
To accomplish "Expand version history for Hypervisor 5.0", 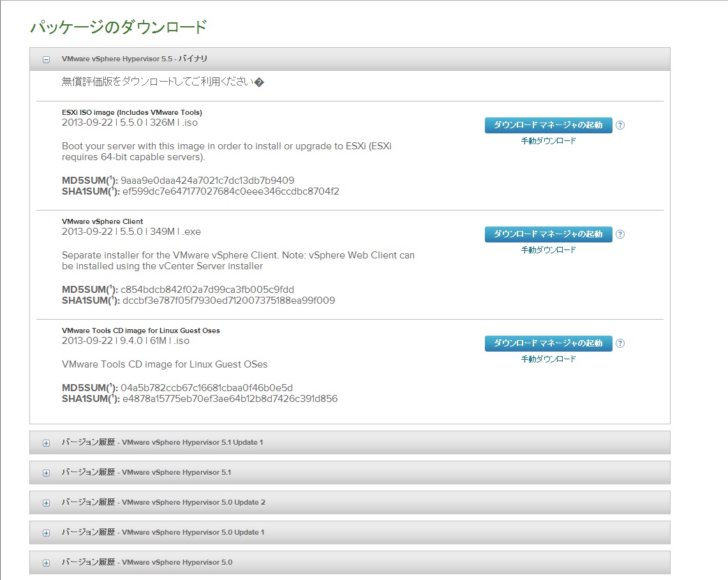I will (46, 563).
